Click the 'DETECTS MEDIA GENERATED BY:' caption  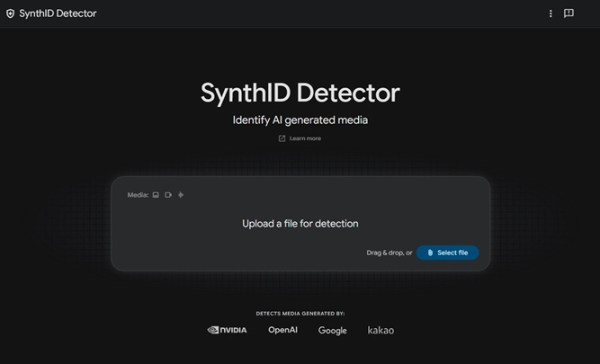(300, 314)
